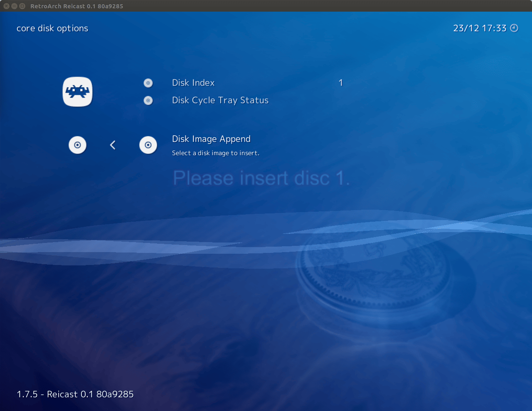
Task: Click the disc icon beside Disk Cycle Tray Status
Action: (148, 101)
